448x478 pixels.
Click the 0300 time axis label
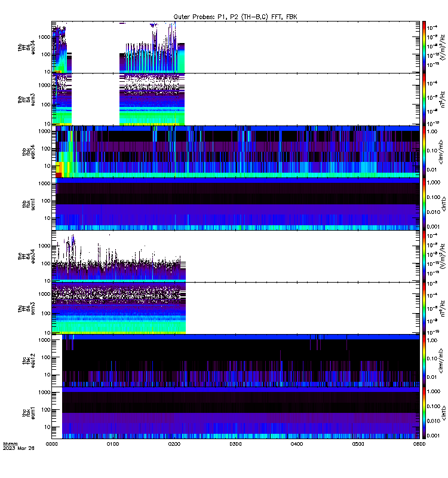pyautogui.click(x=235, y=444)
